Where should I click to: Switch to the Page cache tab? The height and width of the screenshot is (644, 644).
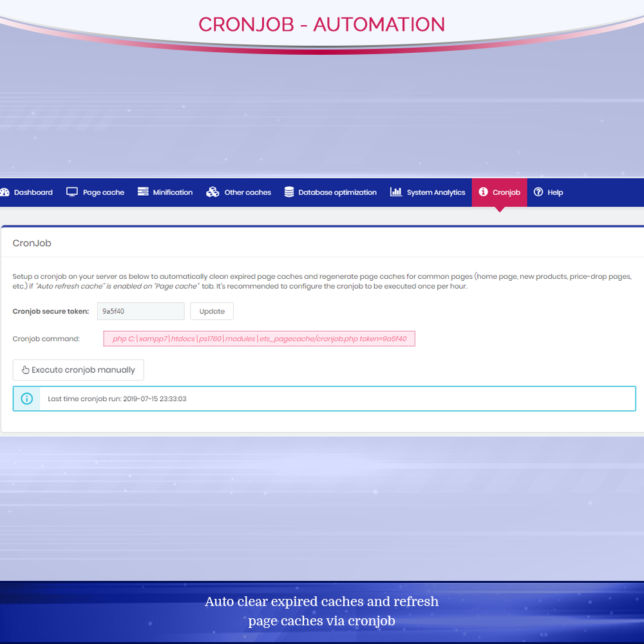(95, 192)
